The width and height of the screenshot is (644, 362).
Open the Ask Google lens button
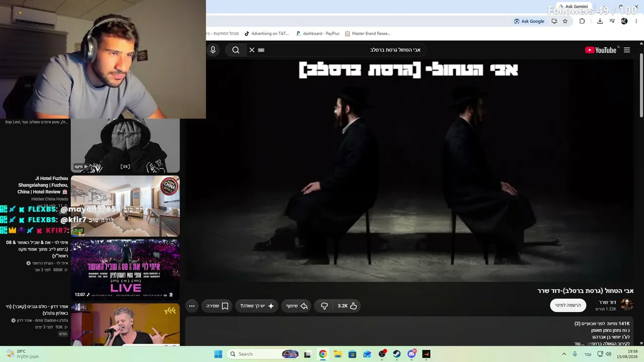529,21
